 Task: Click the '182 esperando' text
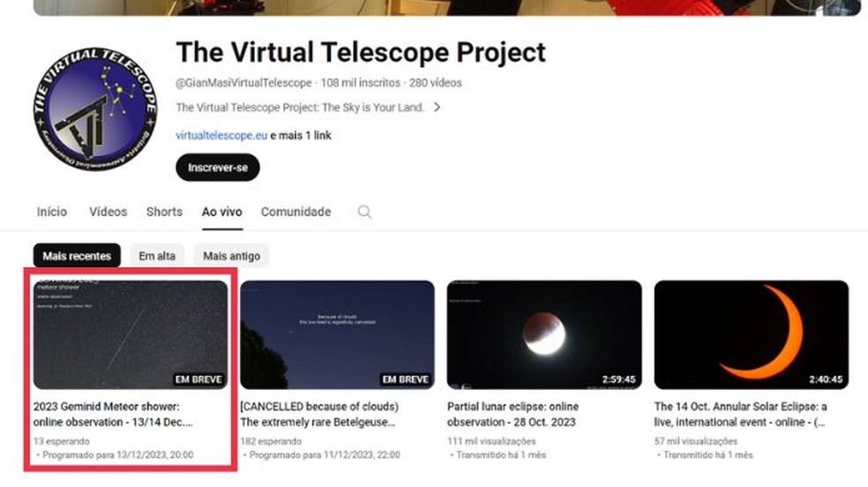(x=272, y=442)
